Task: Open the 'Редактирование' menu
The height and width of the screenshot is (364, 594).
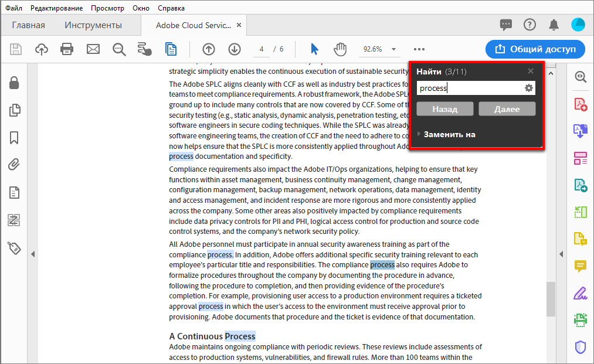Action: (56, 8)
